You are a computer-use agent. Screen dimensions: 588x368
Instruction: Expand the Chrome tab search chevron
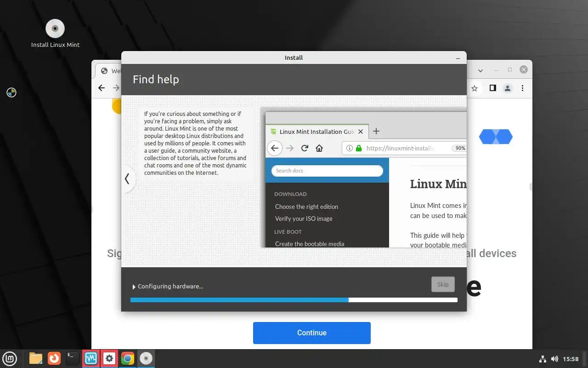pos(481,70)
